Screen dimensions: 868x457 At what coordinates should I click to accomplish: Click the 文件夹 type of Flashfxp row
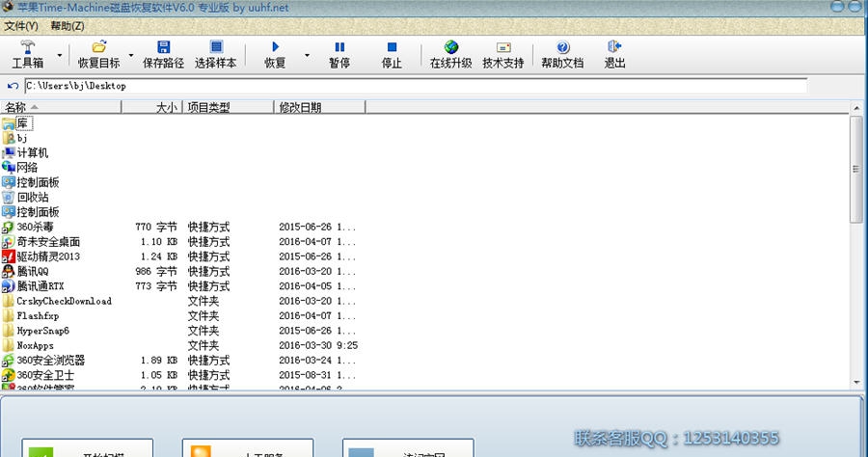coord(203,316)
